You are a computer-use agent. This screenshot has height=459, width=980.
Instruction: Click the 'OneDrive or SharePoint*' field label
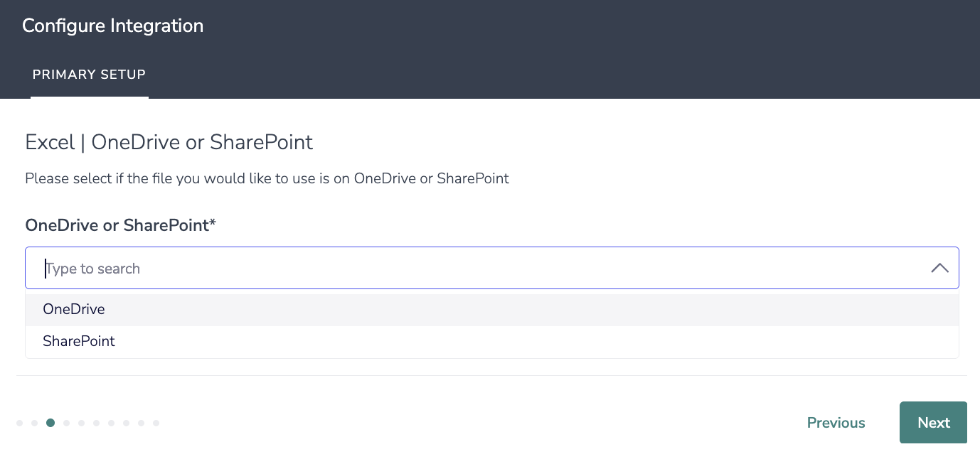pos(120,226)
